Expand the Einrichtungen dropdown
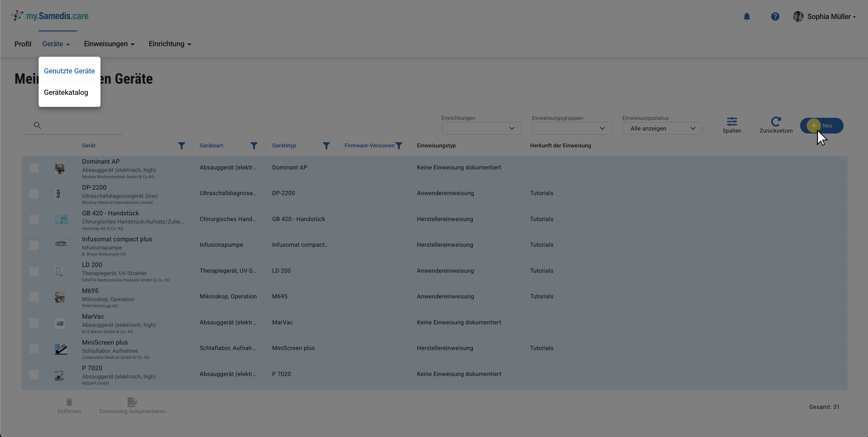 pyautogui.click(x=481, y=128)
